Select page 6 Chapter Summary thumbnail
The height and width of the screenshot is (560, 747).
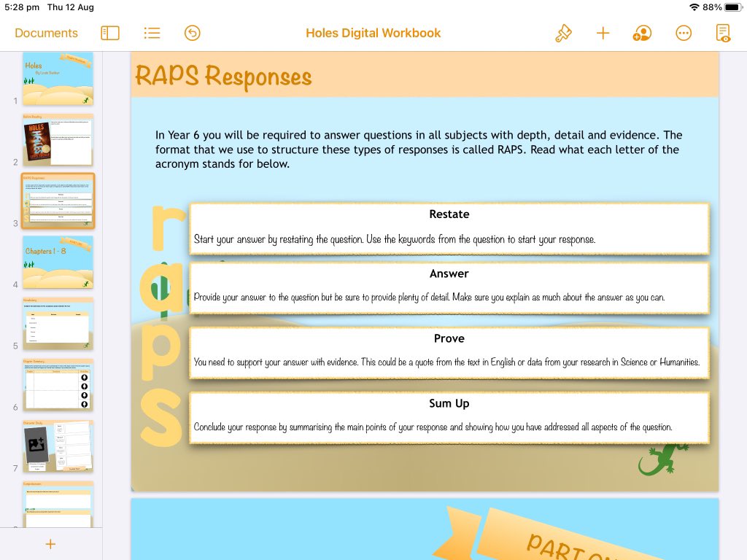click(x=58, y=385)
